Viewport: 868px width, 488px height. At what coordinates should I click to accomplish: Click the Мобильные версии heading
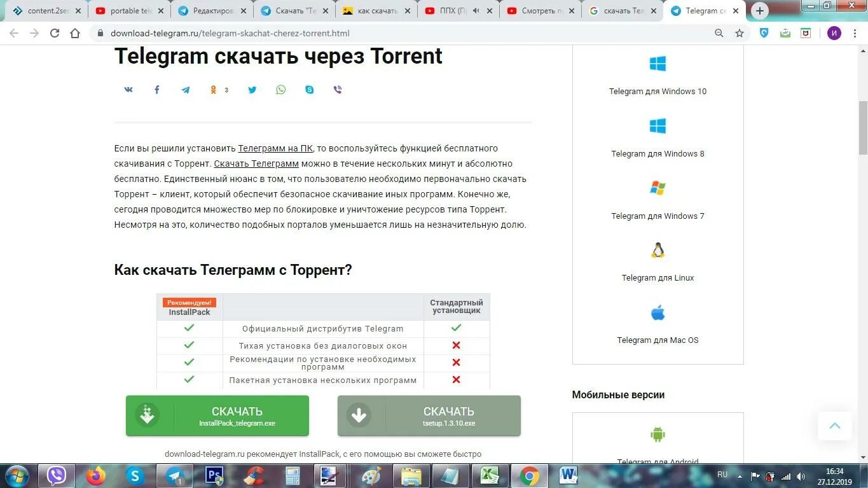(618, 394)
